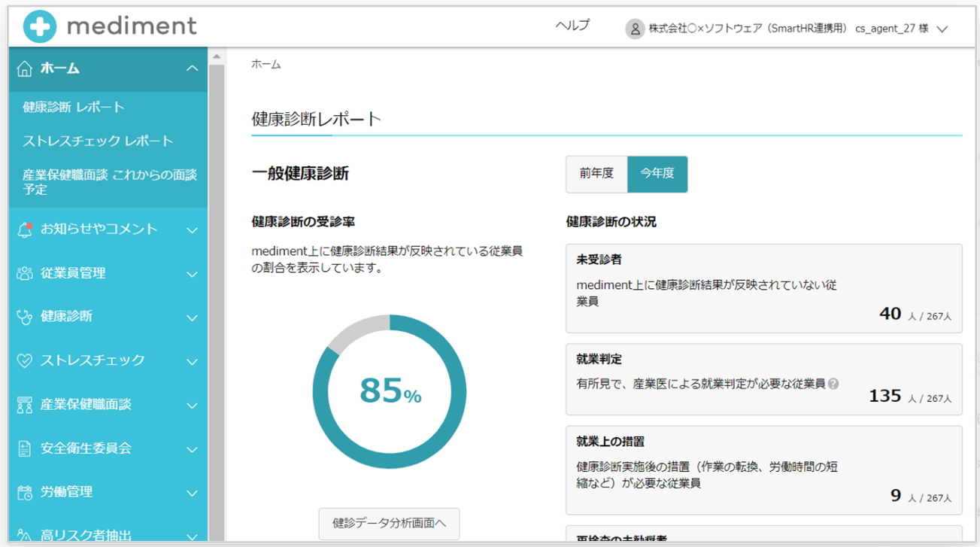Expand the 労働管理 section chevron
This screenshot has height=547, width=980.
tap(192, 493)
